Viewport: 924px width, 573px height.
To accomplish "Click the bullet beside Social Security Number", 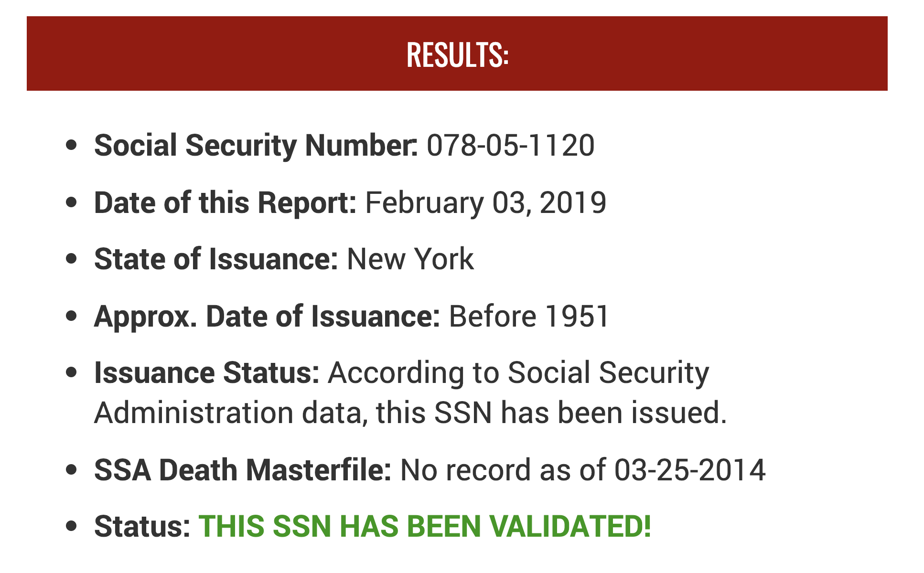I will tap(72, 145).
